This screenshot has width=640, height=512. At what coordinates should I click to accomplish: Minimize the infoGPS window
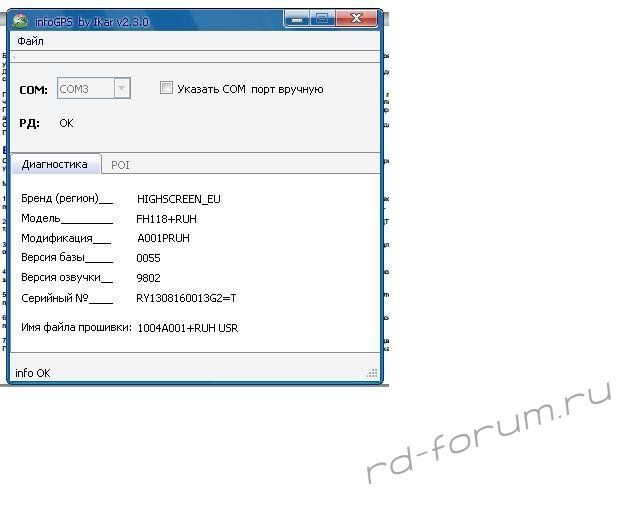tap(296, 17)
